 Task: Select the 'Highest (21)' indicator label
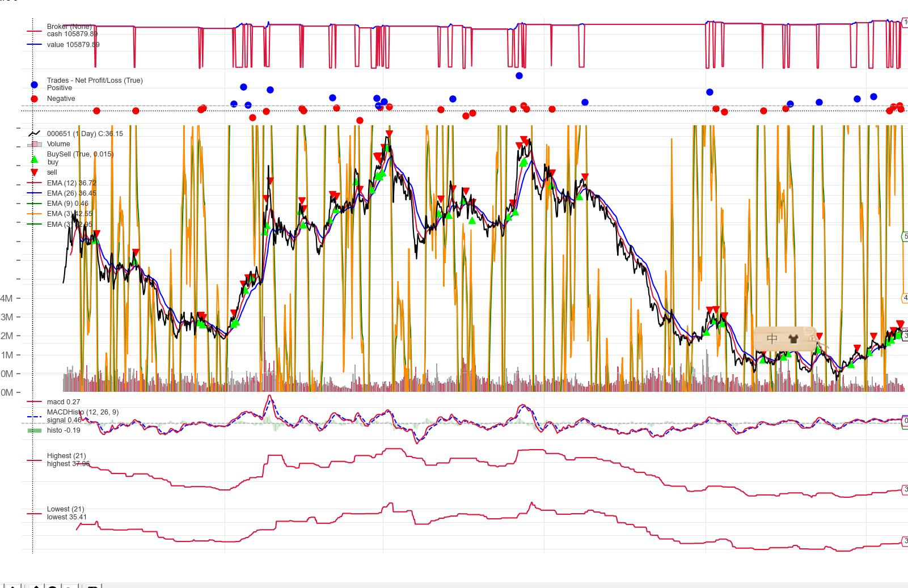click(x=67, y=456)
